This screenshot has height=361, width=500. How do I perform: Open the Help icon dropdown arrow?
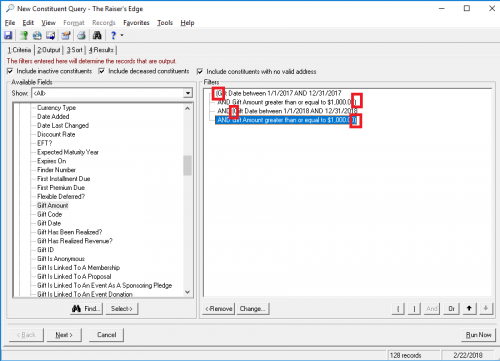point(122,35)
